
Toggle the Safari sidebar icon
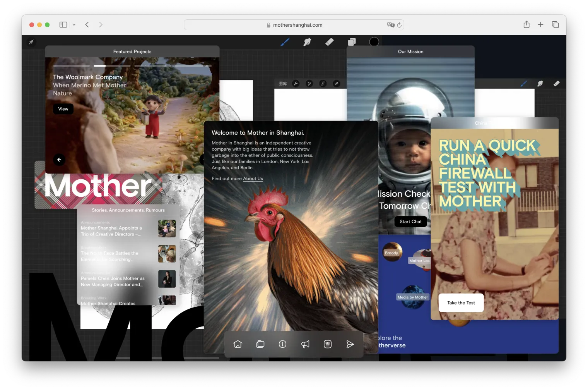click(63, 24)
